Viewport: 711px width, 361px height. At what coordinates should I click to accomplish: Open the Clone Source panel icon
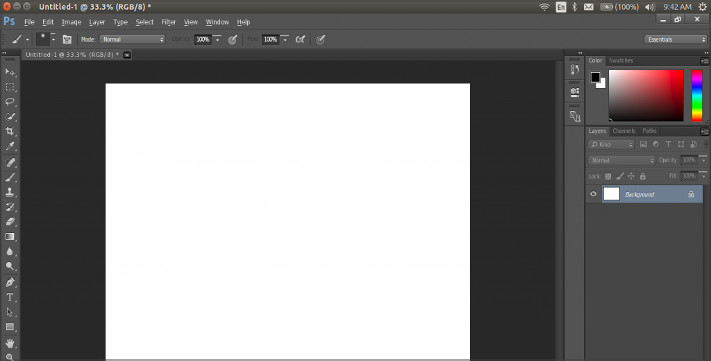tap(575, 116)
